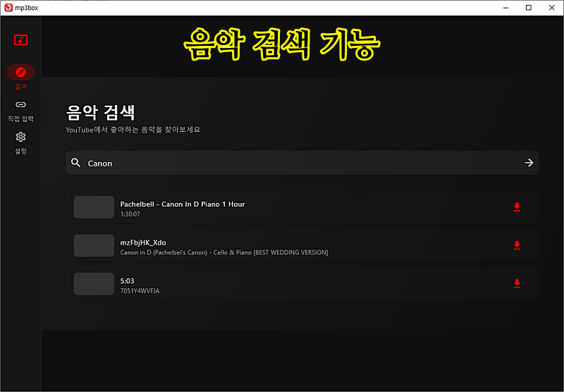Viewport: 564px width, 392px height.
Task: Download the 5:03 result track
Action: point(517,283)
